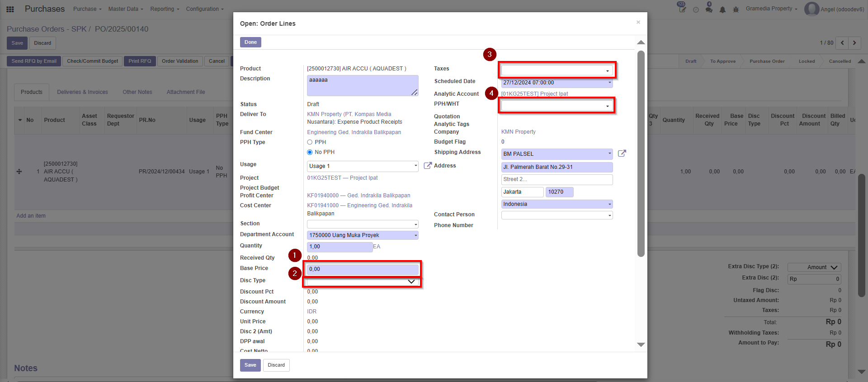Click the dialog's Save button
Image resolution: width=868 pixels, height=382 pixels.
[250, 365]
